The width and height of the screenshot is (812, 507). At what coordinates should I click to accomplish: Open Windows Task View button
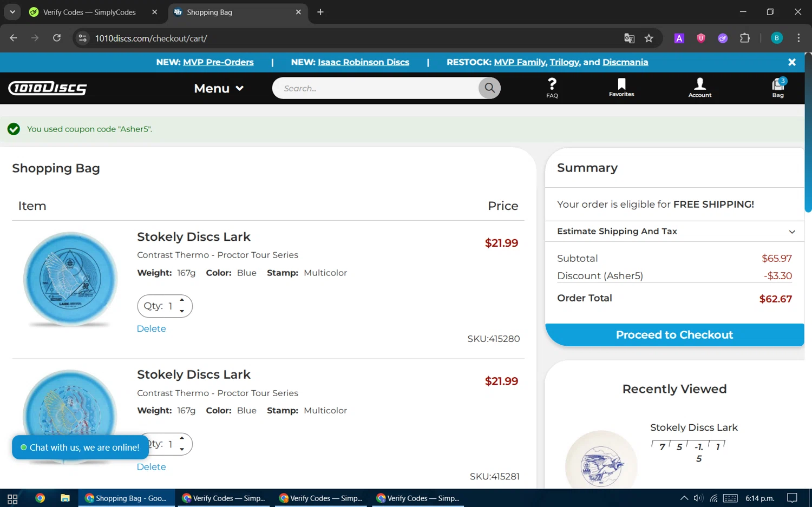(x=12, y=498)
